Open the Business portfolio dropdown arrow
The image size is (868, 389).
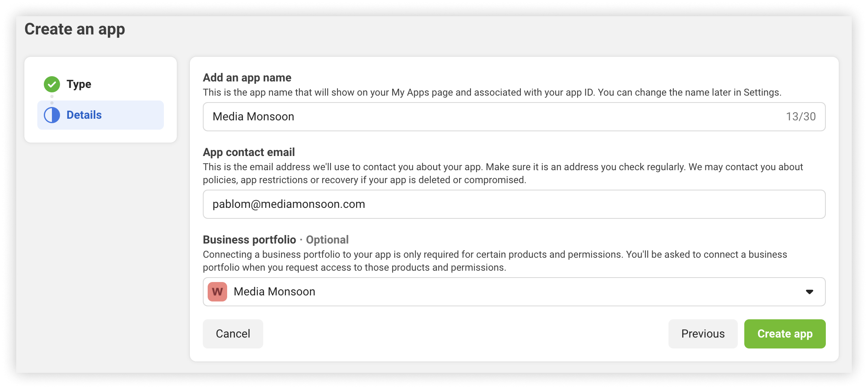pyautogui.click(x=810, y=291)
